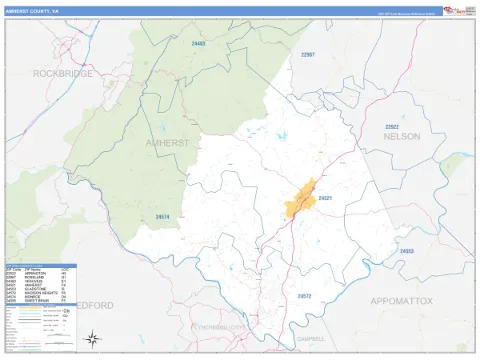
Task: Click ZIP code label 24553
Action: coord(407,251)
